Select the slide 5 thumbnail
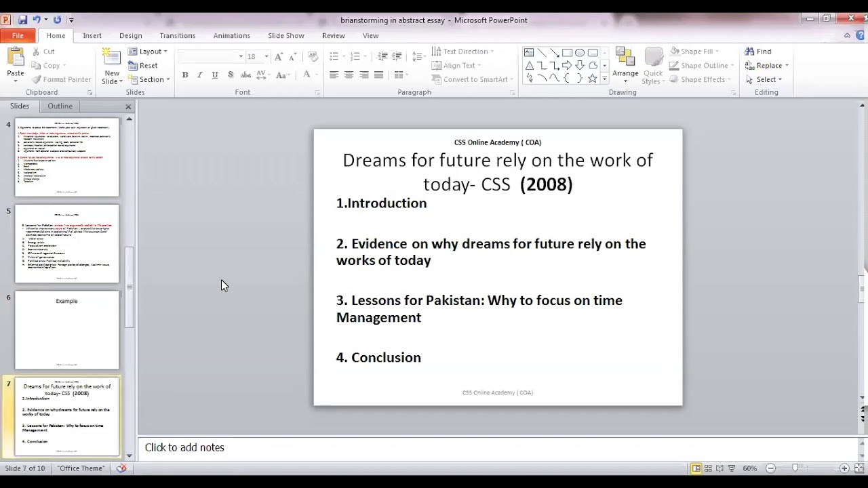Viewport: 868px width, 488px height. pyautogui.click(x=67, y=243)
